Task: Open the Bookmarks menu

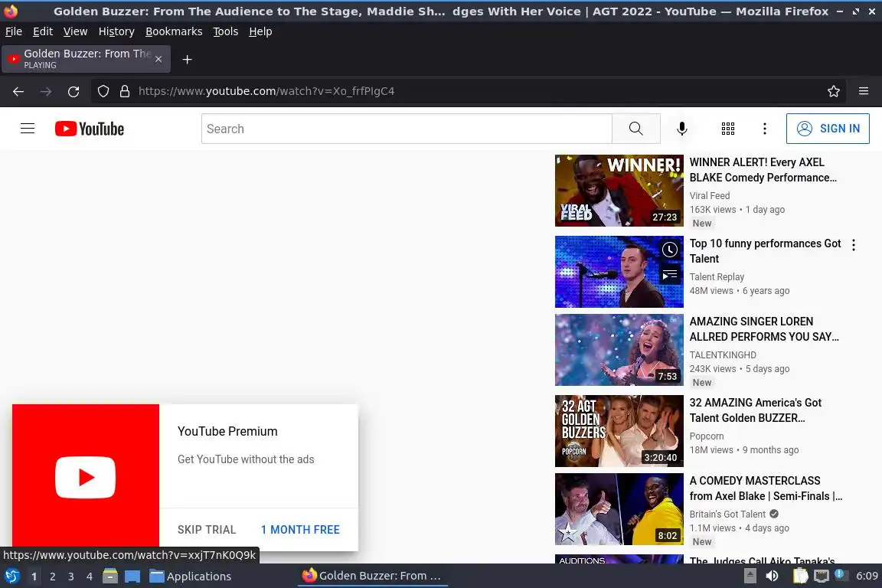Action: (x=174, y=31)
